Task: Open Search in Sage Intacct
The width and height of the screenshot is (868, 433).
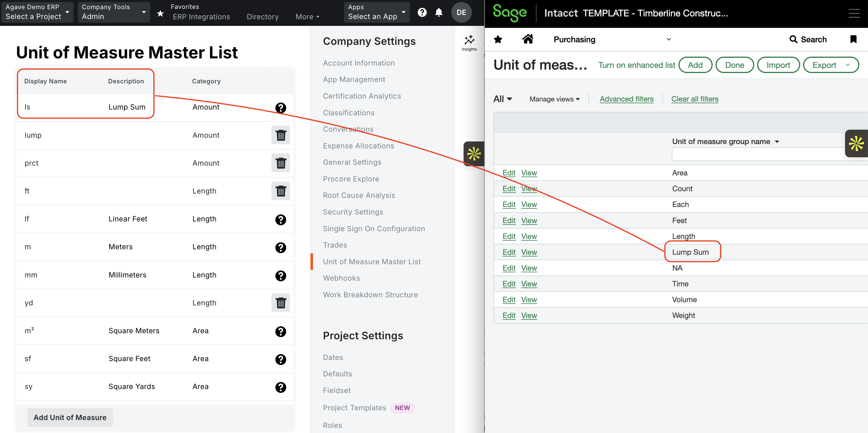Action: [x=808, y=39]
